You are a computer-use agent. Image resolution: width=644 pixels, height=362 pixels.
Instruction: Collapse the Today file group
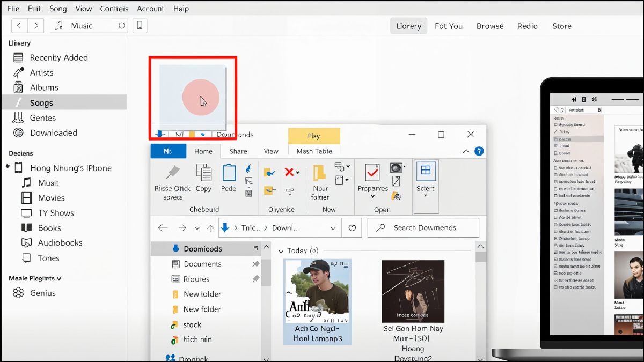coord(281,251)
